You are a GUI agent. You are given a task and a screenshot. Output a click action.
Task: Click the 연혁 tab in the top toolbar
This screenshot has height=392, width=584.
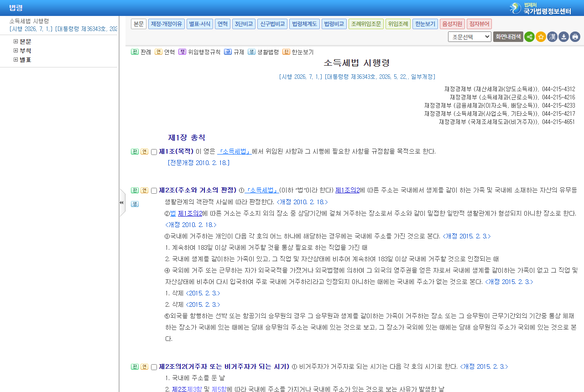coord(223,24)
